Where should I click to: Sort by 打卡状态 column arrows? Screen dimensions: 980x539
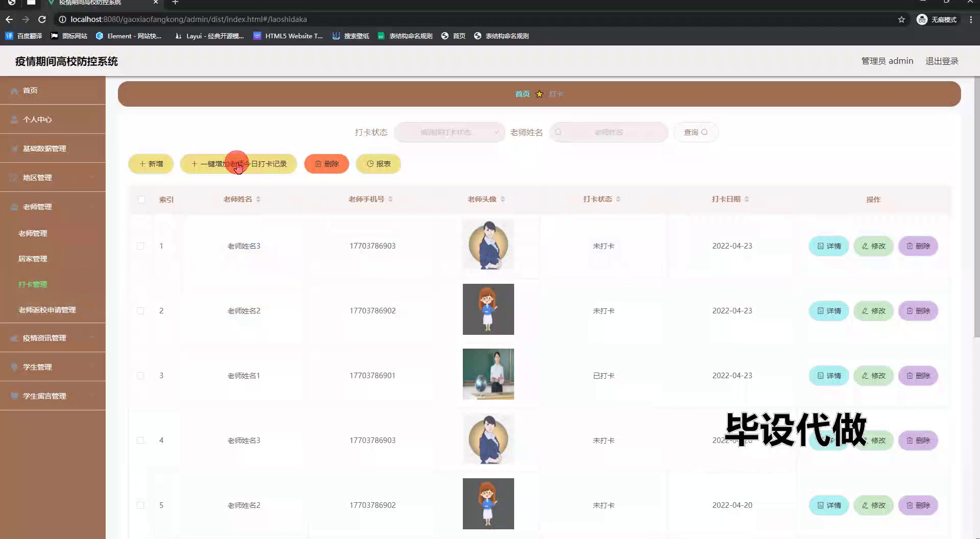click(618, 199)
